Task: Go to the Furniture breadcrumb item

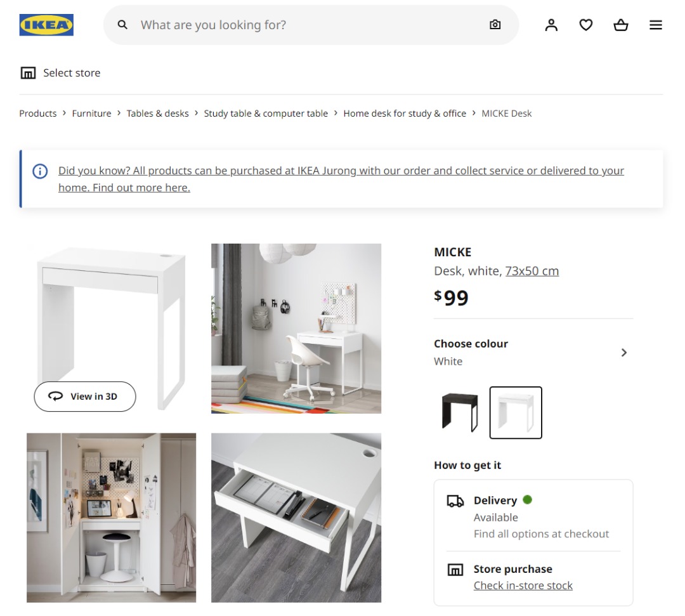Action: pos(91,113)
